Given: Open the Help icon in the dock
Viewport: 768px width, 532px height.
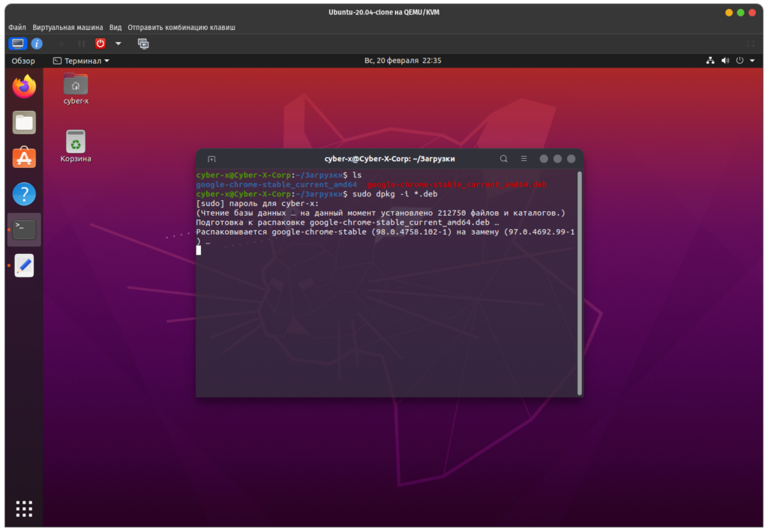Looking at the screenshot, I should click(24, 194).
